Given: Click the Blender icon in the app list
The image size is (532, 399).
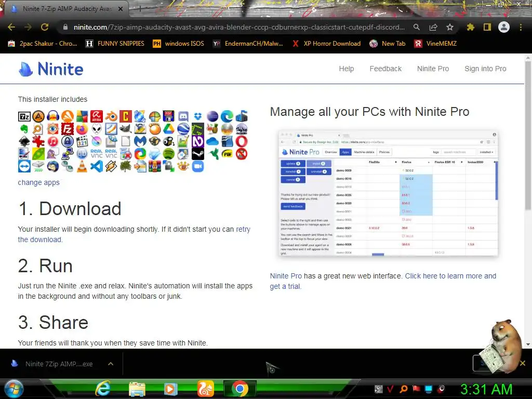Looking at the screenshot, I should tap(111, 117).
